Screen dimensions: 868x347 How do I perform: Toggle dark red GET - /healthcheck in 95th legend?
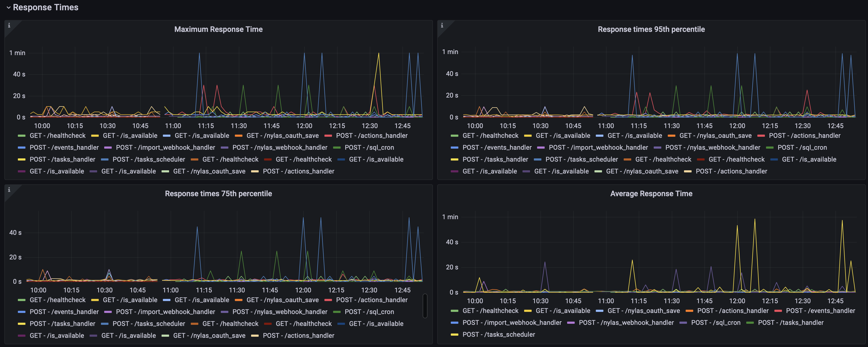point(737,159)
